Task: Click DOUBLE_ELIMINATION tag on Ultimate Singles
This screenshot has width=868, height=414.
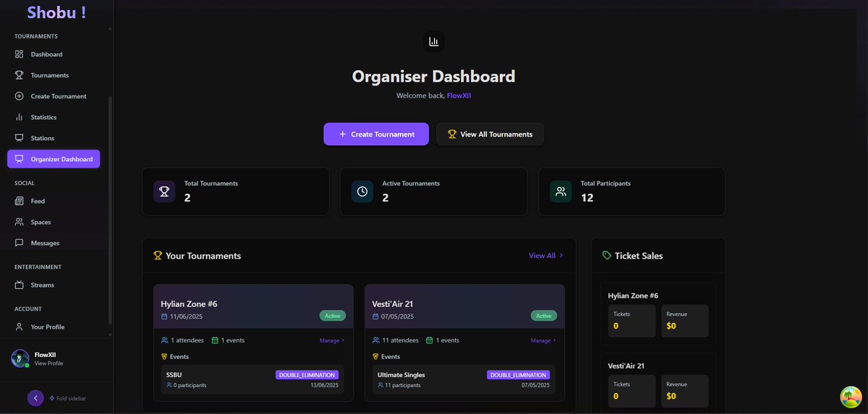Action: coord(518,375)
